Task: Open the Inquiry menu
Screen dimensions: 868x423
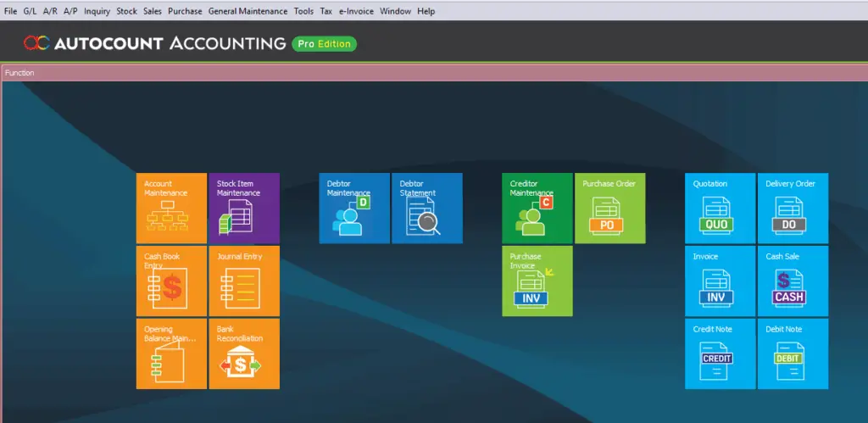Action: click(97, 11)
